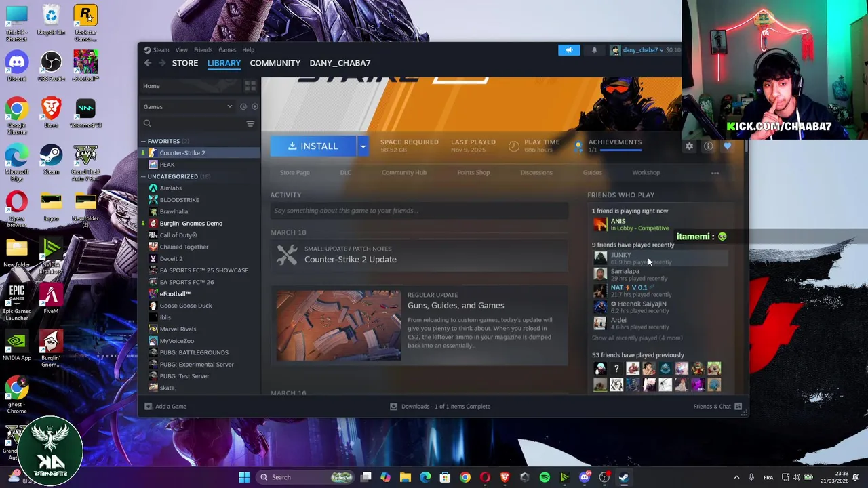Screen dimensions: 868x488
Task: Open NVIDIA App desktop shortcut
Action: 17,346
